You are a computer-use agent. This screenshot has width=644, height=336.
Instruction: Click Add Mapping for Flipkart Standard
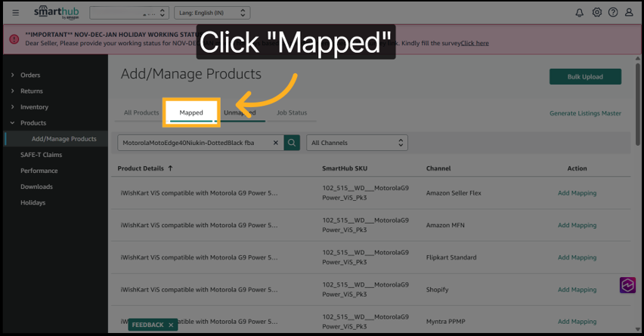tap(577, 257)
